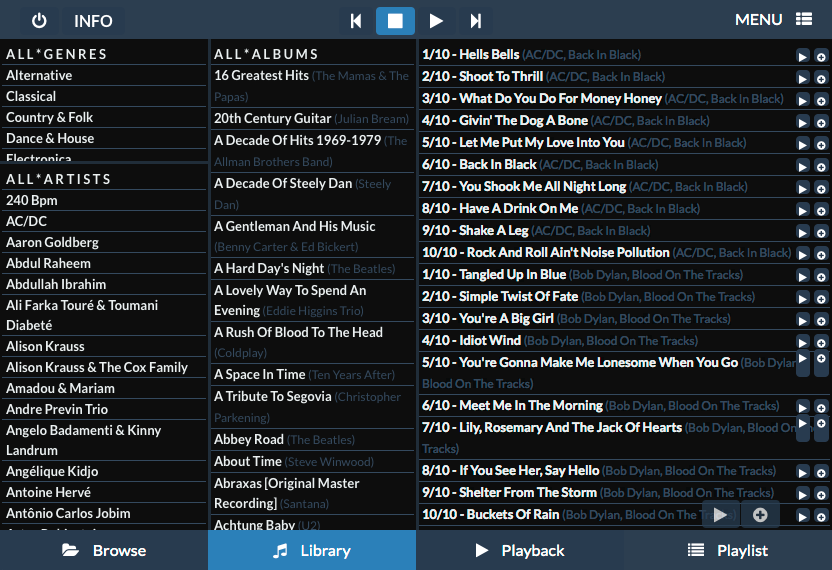Play the track Meet Me In The Morning
The height and width of the screenshot is (570, 832).
(802, 408)
